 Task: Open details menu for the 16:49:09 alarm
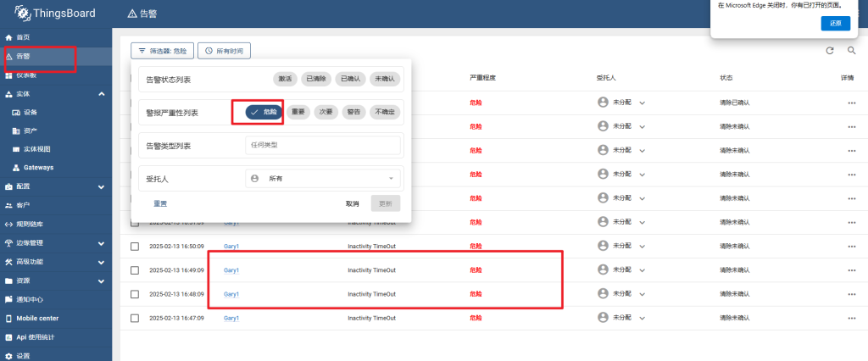tap(852, 270)
